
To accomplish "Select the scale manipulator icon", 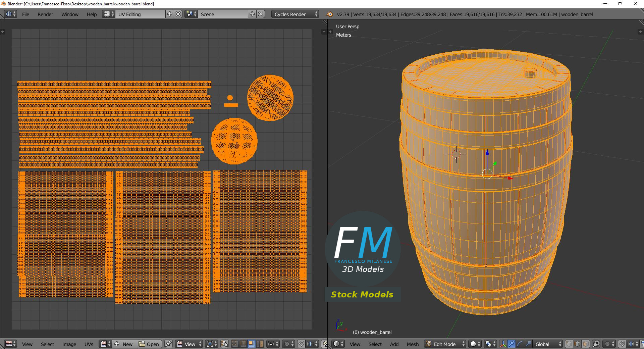I will click(528, 344).
